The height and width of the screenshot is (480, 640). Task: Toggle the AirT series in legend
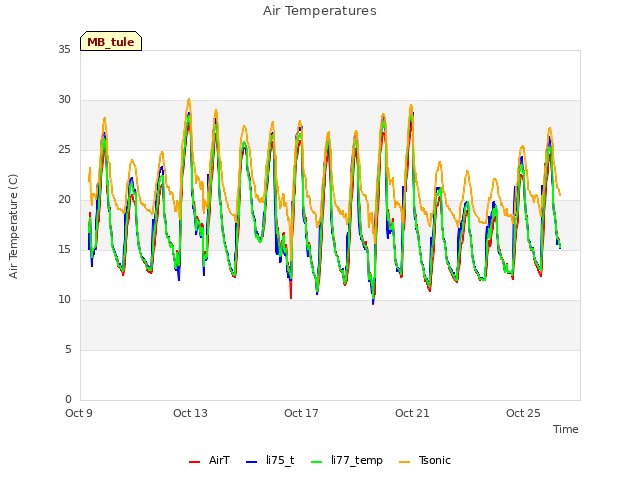point(209,460)
